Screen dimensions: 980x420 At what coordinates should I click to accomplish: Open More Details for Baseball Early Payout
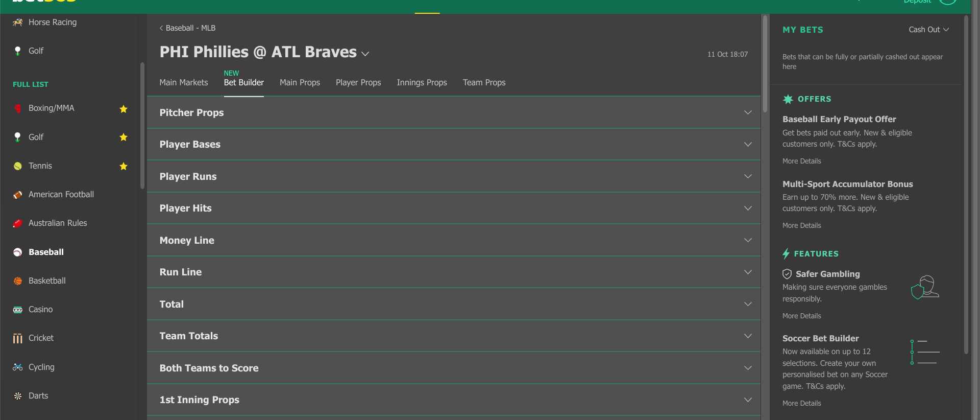coord(801,161)
